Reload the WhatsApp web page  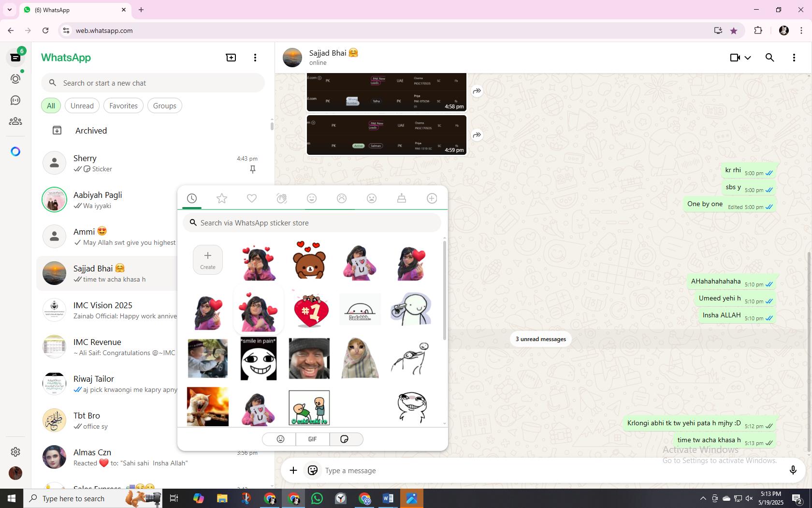pos(45,30)
